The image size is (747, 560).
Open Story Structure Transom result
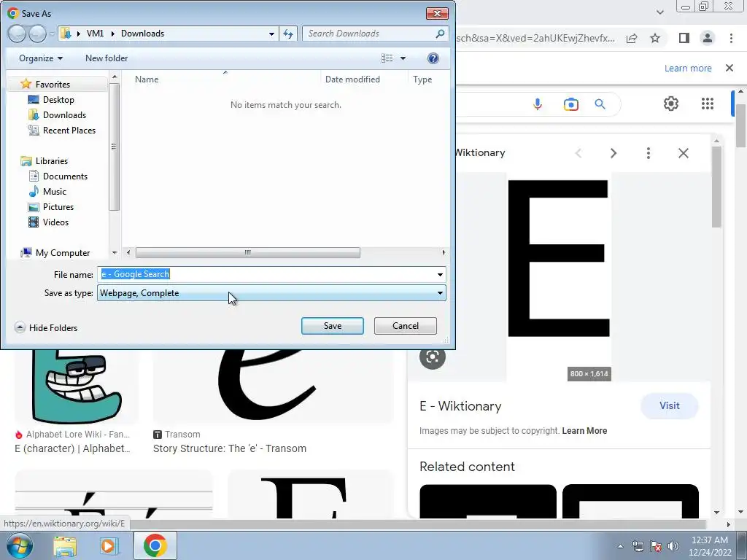(x=230, y=448)
